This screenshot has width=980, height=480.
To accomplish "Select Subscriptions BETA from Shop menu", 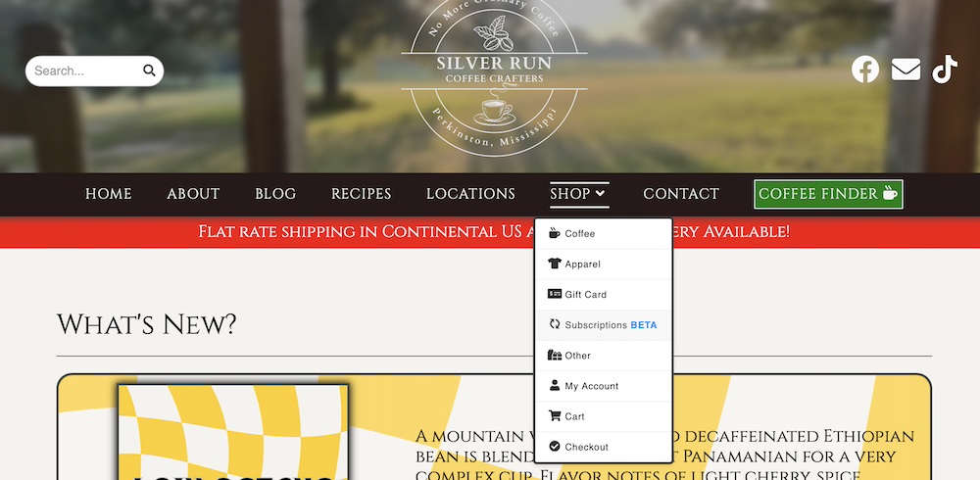I will point(603,325).
